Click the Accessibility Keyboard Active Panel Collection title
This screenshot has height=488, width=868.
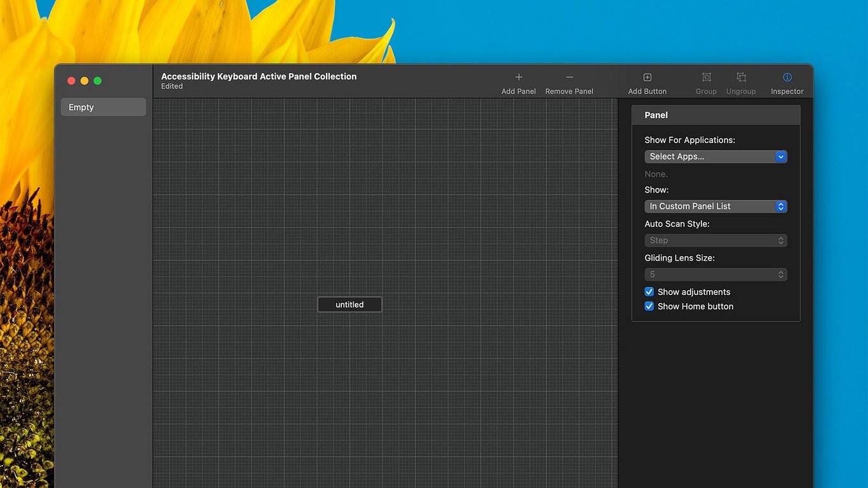259,76
